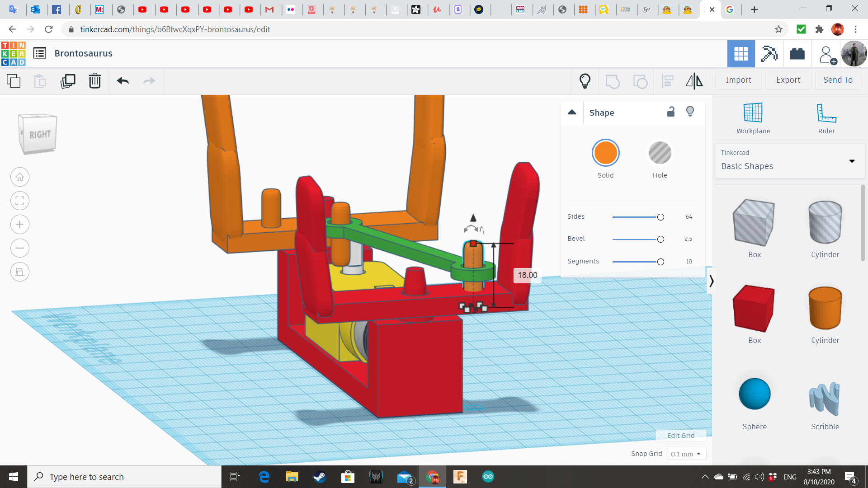Switch to Bricks view mode
The width and height of the screenshot is (868, 488).
coord(797,53)
